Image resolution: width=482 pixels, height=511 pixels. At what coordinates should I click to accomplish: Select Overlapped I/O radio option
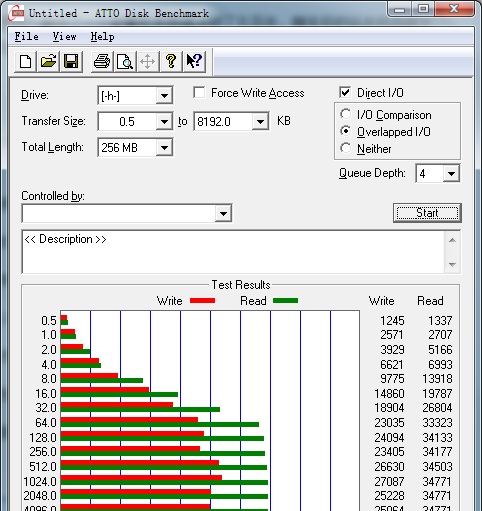click(346, 131)
